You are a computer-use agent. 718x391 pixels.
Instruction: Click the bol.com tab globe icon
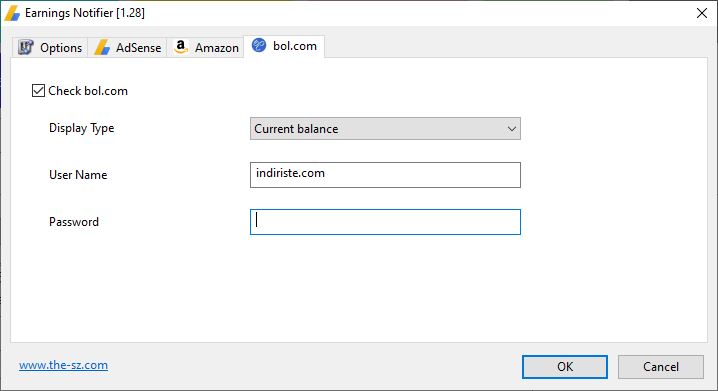tap(259, 45)
